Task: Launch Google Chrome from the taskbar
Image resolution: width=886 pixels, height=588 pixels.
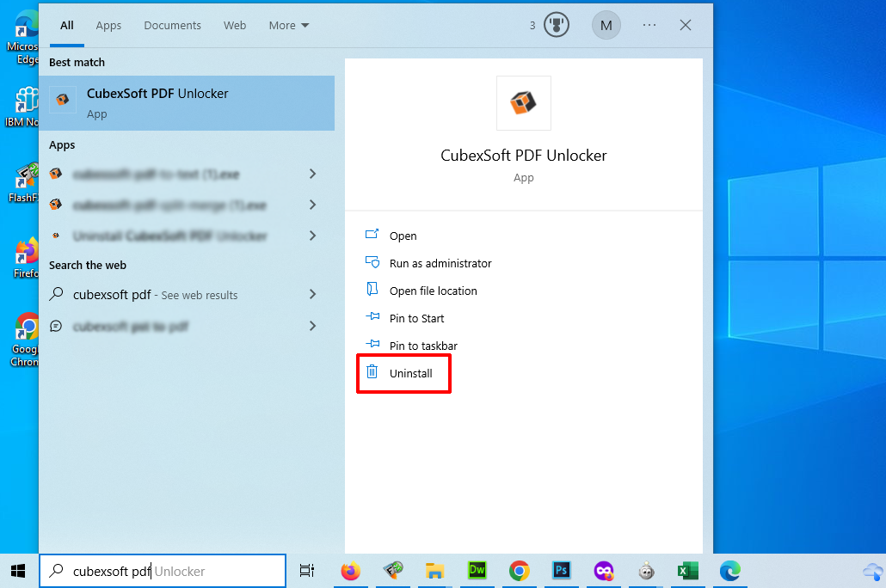Action: 520,571
